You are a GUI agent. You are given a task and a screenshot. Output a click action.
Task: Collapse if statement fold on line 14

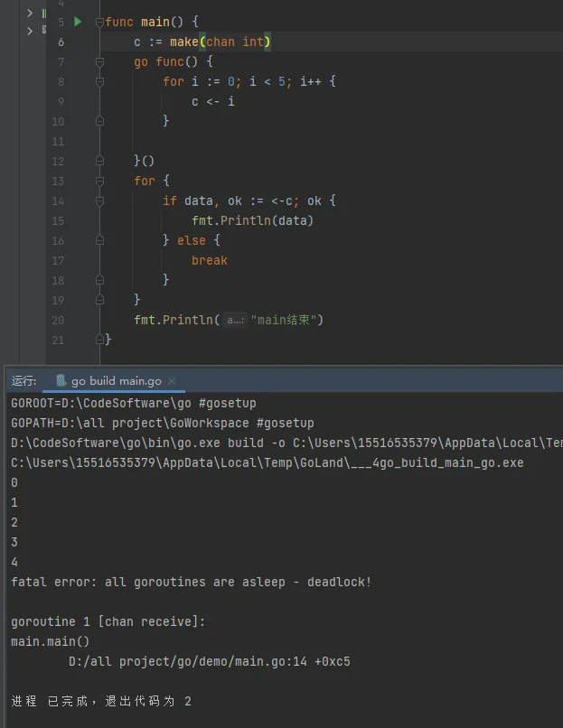point(99,201)
